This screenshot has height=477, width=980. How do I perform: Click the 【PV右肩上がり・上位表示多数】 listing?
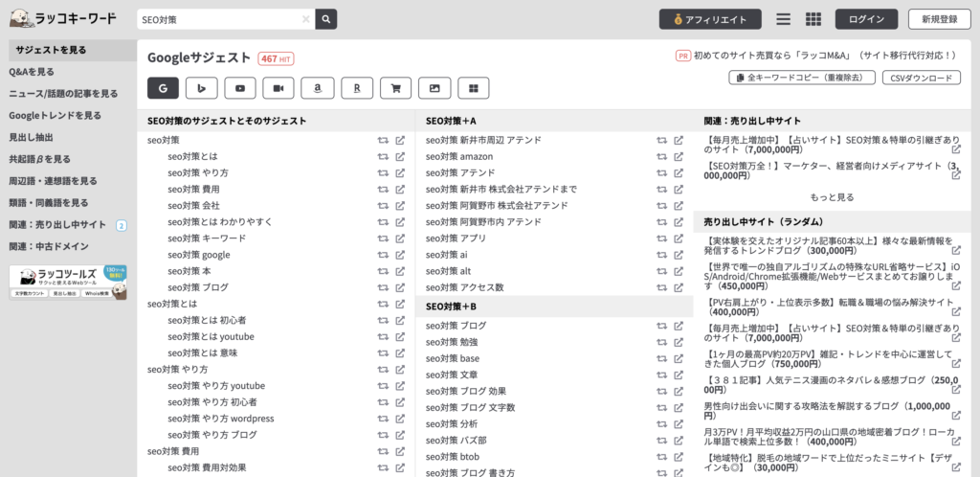(829, 307)
